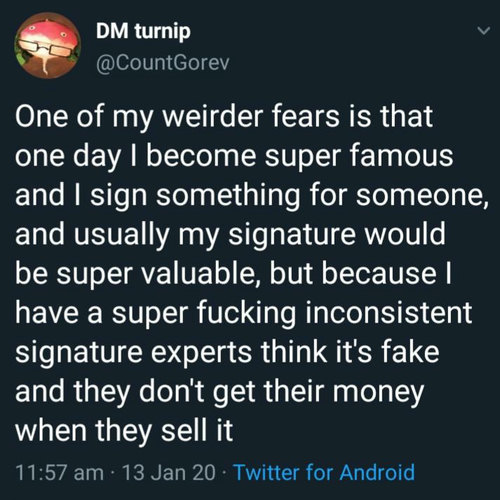Click the line 'one day I become super famous'

click(x=234, y=155)
